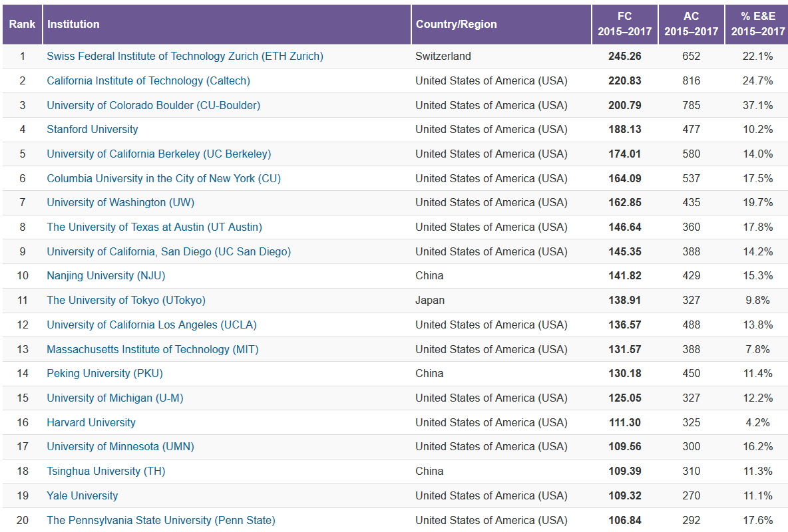This screenshot has width=788, height=532.
Task: Select the Switzerland country cell
Action: click(x=443, y=57)
